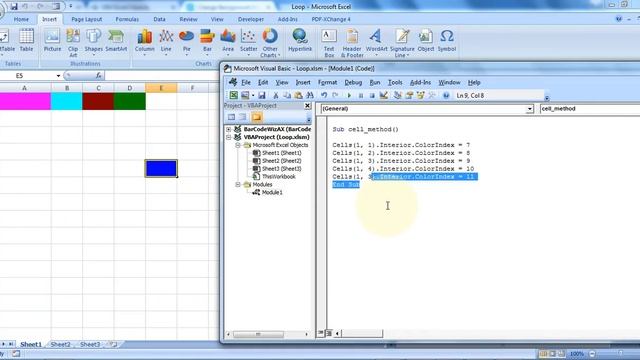
Task: Open the VBA Debug menu
Action: point(353,82)
